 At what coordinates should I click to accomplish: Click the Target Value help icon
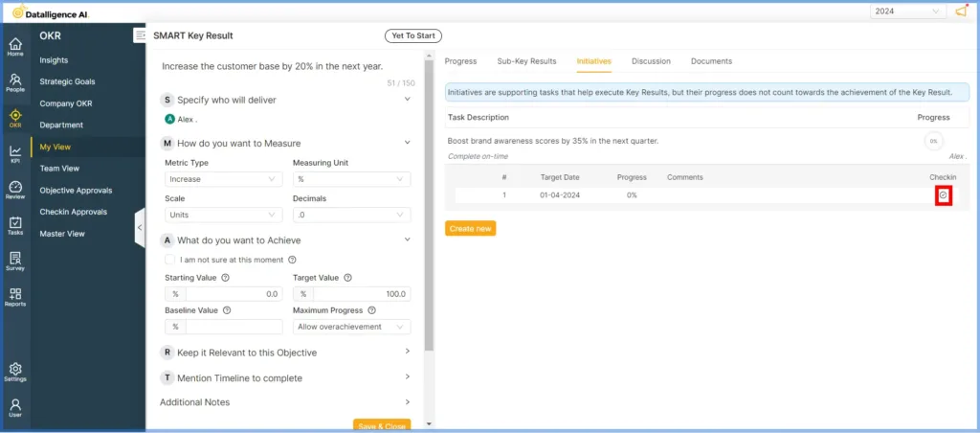coord(347,278)
